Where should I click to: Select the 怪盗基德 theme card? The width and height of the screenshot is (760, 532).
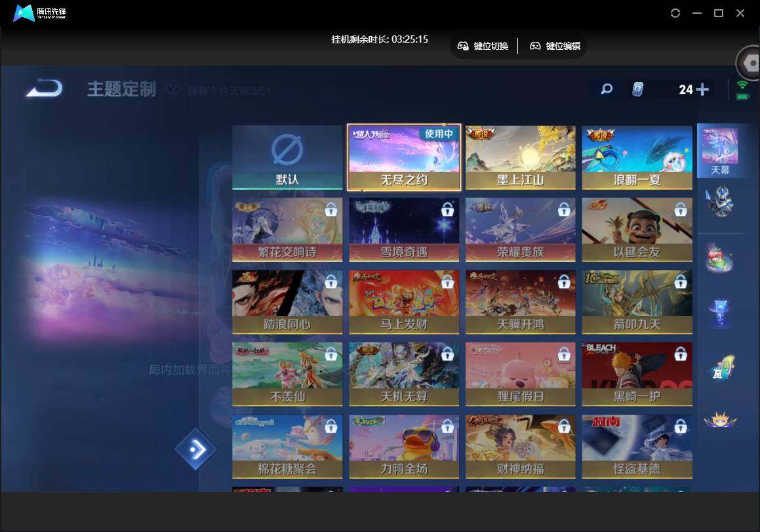(637, 447)
